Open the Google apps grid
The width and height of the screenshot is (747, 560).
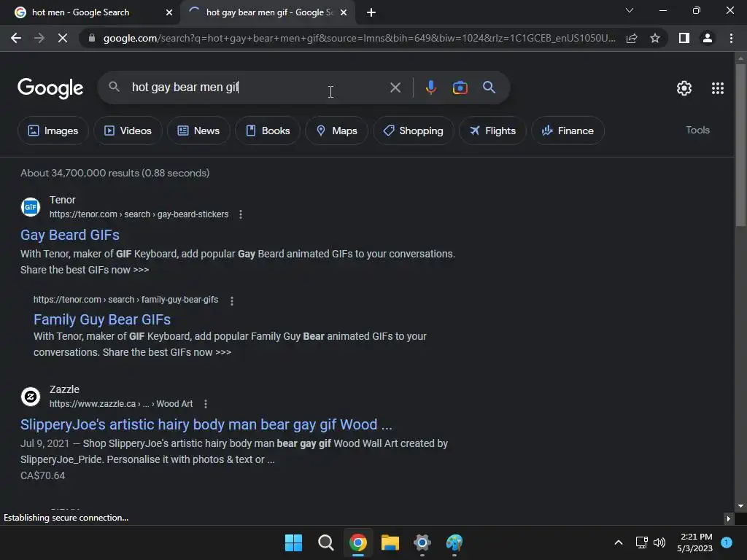(718, 88)
